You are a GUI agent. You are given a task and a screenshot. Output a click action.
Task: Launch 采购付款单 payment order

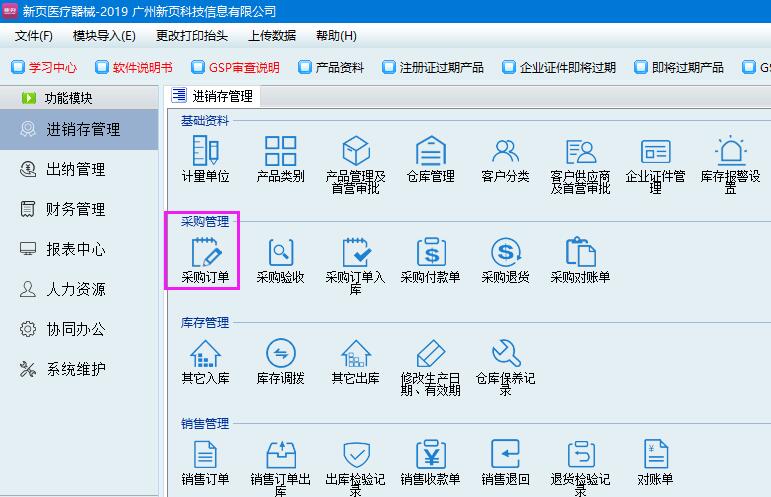pyautogui.click(x=430, y=253)
